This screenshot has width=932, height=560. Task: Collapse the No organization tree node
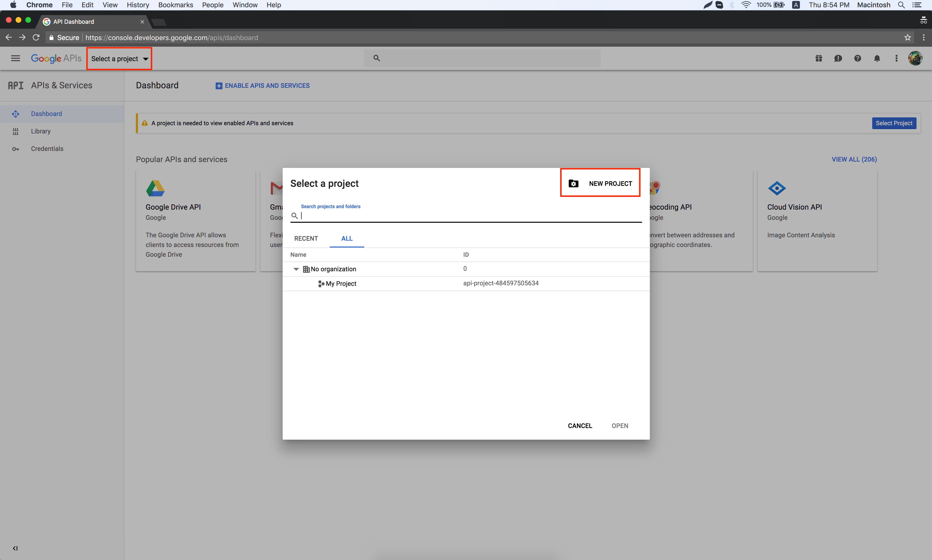click(x=296, y=269)
